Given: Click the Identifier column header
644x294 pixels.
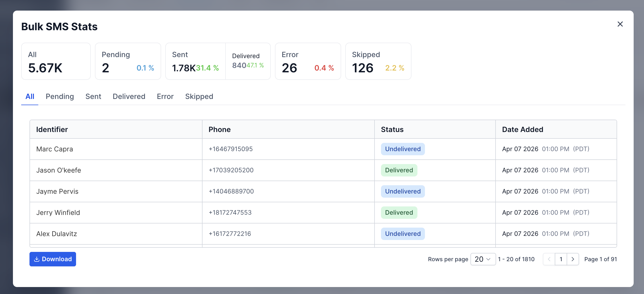Looking at the screenshot, I should [x=52, y=129].
